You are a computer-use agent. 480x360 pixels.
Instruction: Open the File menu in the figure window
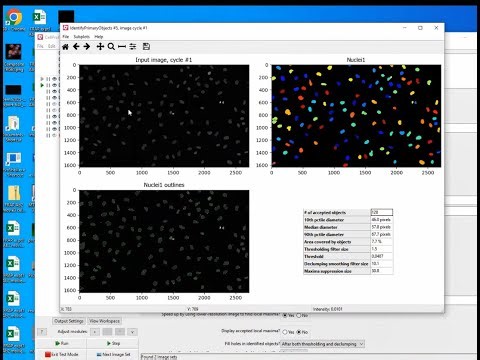click(x=66, y=37)
